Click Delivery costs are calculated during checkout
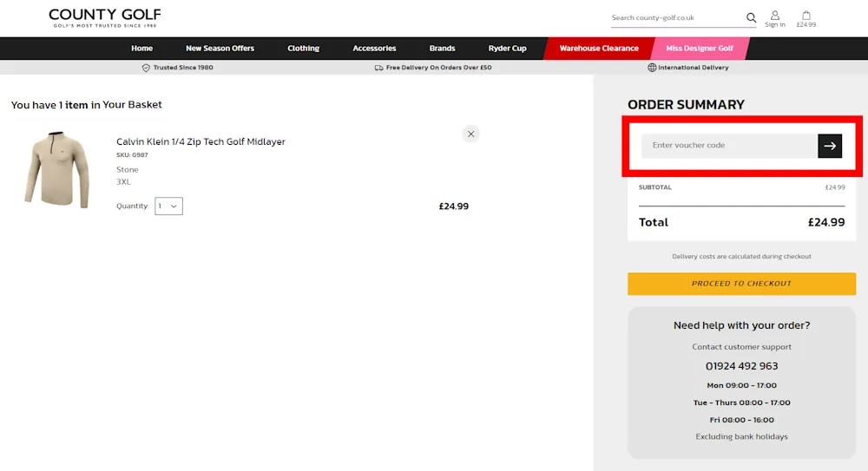 click(742, 256)
